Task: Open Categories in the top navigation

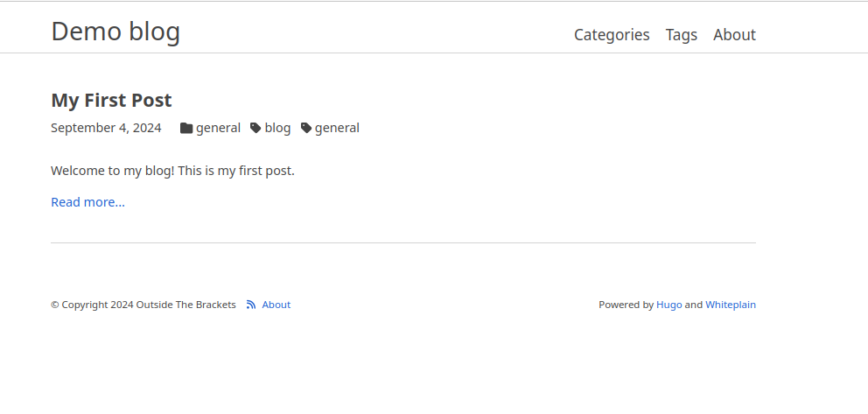Action: coord(612,35)
